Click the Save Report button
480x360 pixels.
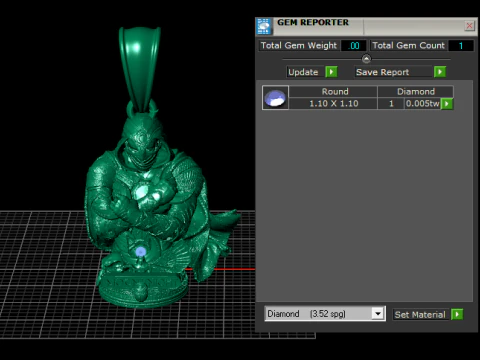tap(394, 72)
